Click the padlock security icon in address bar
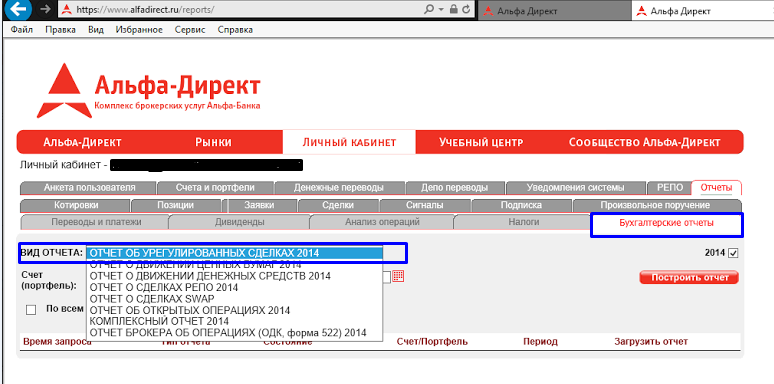774x384 pixels. 454,9
